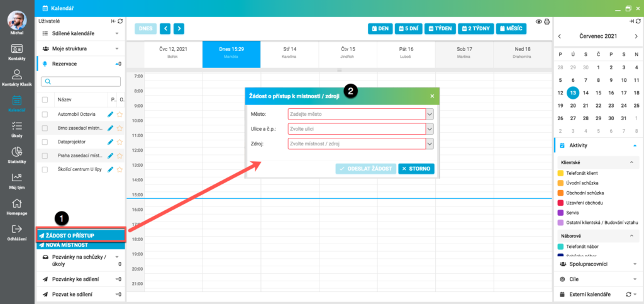Refresh the Uživatelé panel
This screenshot has height=304, width=644.
(120, 21)
